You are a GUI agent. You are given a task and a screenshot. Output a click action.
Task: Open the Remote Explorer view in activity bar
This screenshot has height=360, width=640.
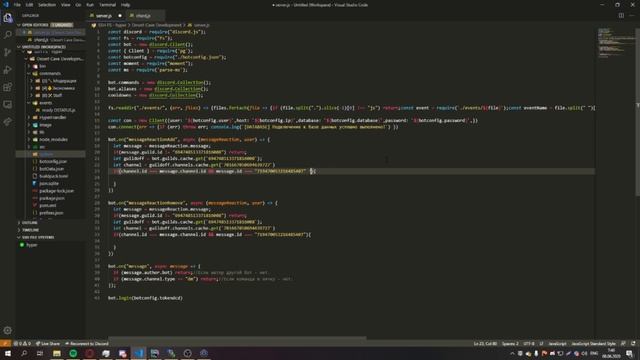[7, 104]
